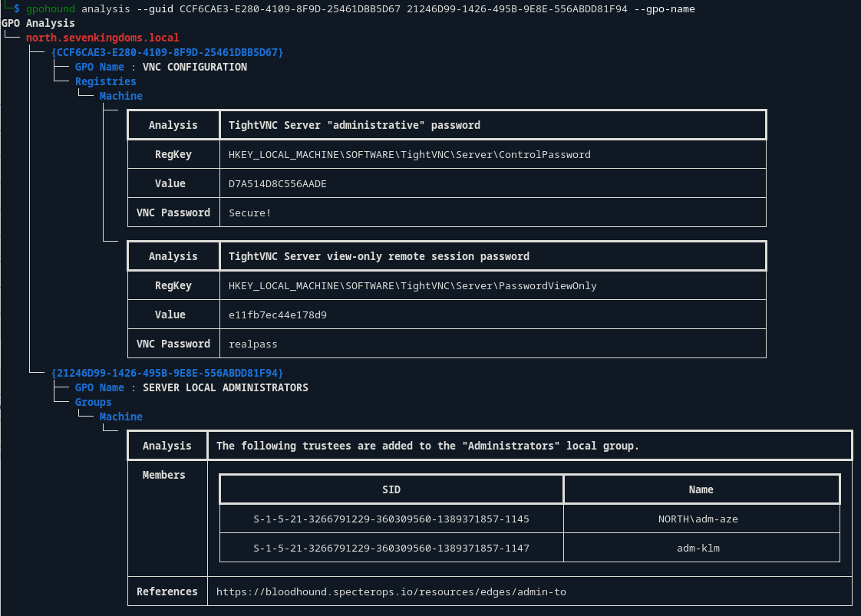Click the VNC password Secure!
This screenshot has height=616, width=861.
[x=250, y=213]
